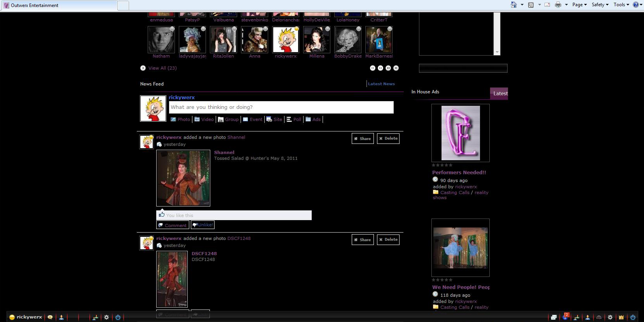This screenshot has height=322, width=644.
Task: Click the gold crown icon in bottom bar
Action: point(621,317)
